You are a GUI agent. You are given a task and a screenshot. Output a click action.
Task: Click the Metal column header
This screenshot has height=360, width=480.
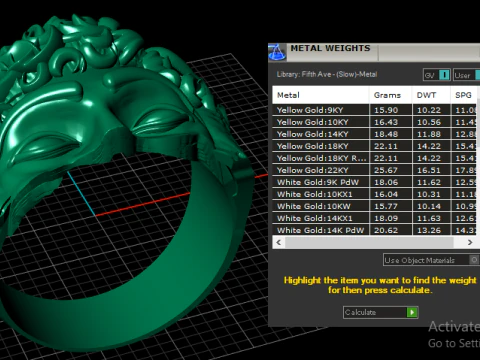click(x=321, y=95)
